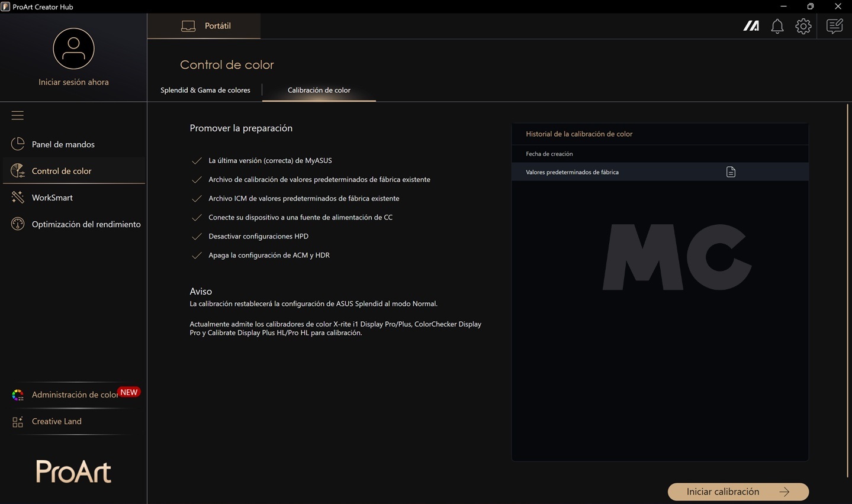Click the Promover la preparación heading
This screenshot has height=504, width=852.
(241, 128)
